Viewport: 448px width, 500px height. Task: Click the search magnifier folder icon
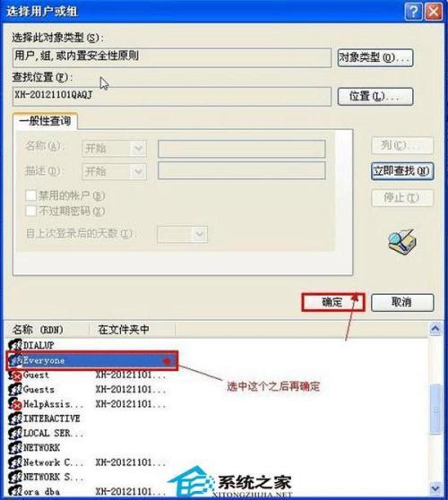pyautogui.click(x=401, y=243)
